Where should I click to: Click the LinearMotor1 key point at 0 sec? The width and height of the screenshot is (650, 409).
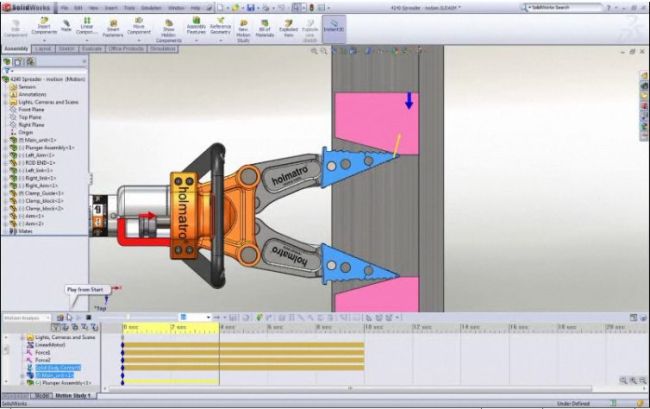(122, 345)
